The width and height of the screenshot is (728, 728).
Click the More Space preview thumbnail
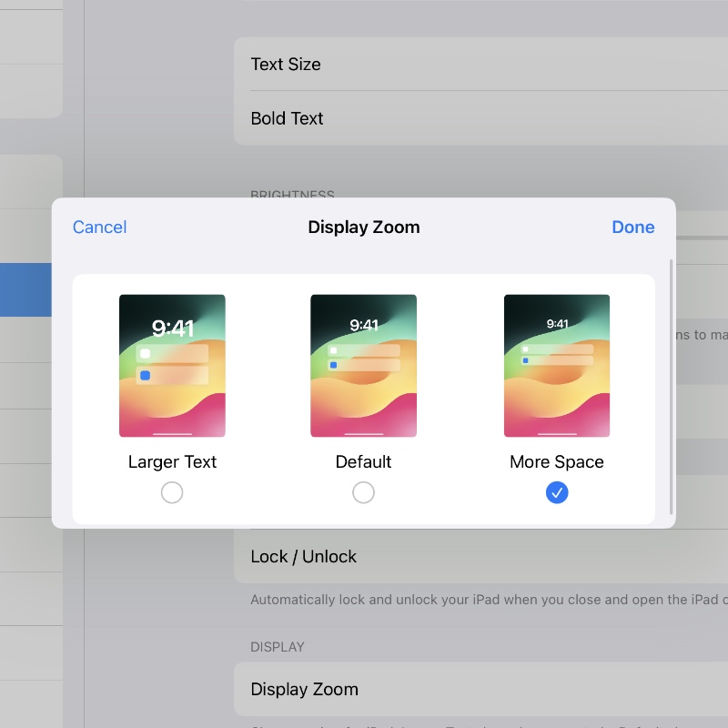557,366
